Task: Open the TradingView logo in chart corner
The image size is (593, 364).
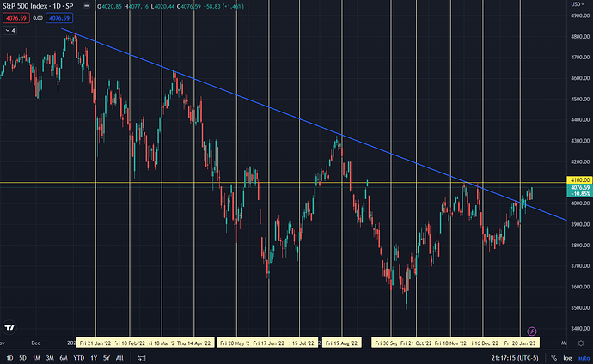Action: tap(9, 327)
